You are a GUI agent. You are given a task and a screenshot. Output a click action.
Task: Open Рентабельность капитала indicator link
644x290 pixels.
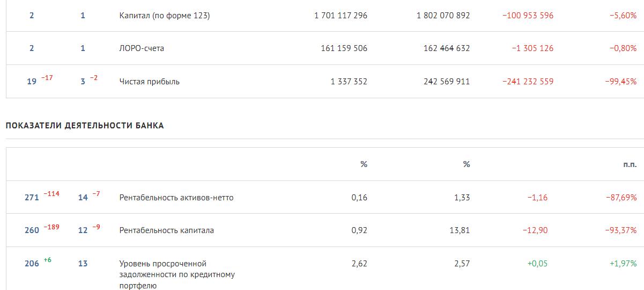click(167, 230)
